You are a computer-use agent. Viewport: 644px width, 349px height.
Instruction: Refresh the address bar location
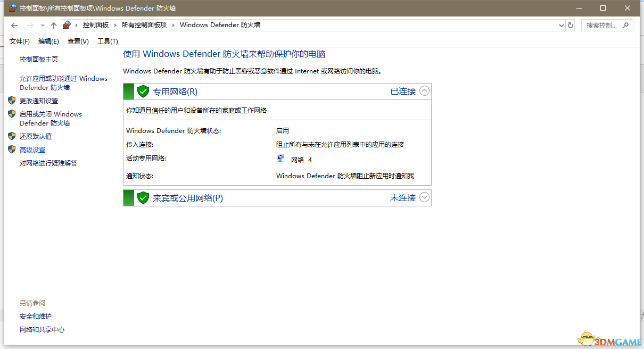[571, 25]
